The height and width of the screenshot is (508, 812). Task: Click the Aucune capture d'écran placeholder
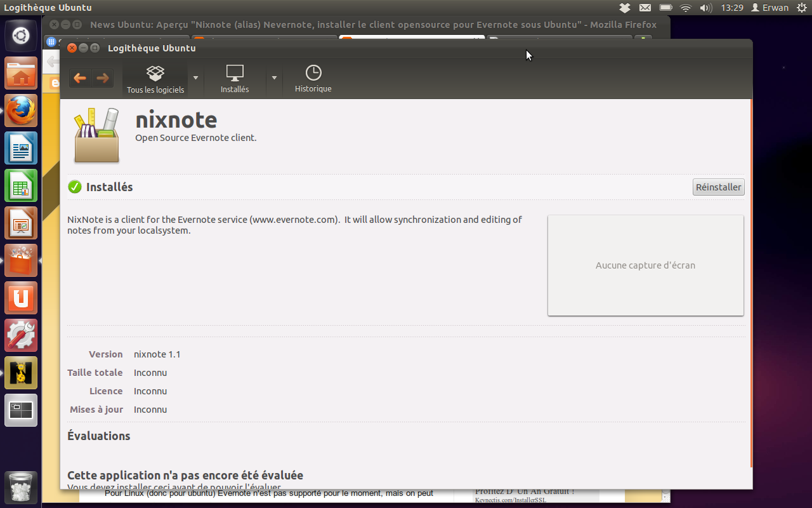(645, 265)
